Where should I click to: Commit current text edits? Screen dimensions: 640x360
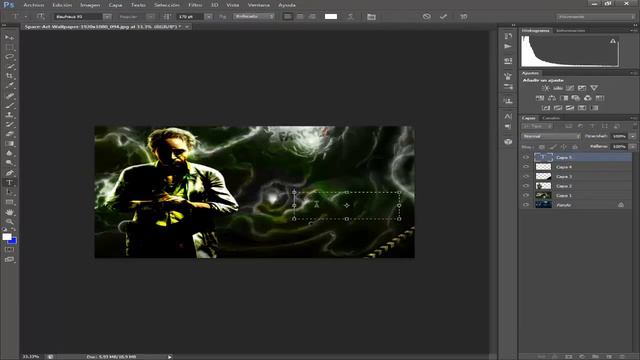444,17
